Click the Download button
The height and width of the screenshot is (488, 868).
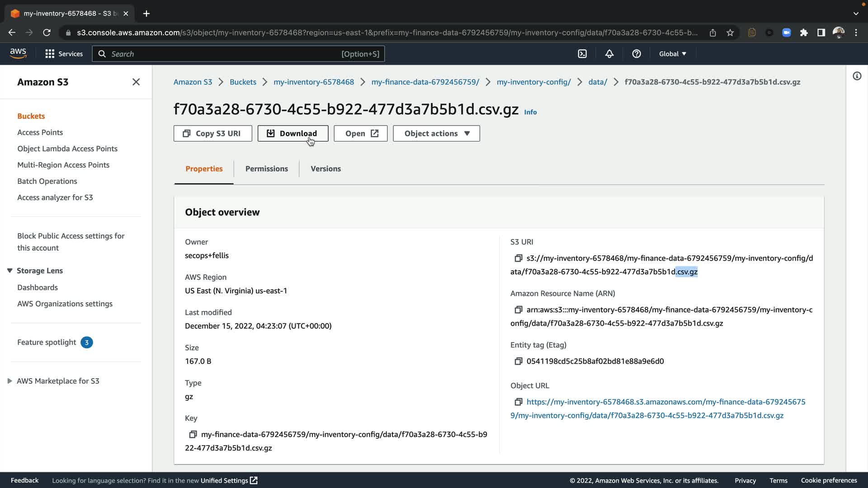292,133
